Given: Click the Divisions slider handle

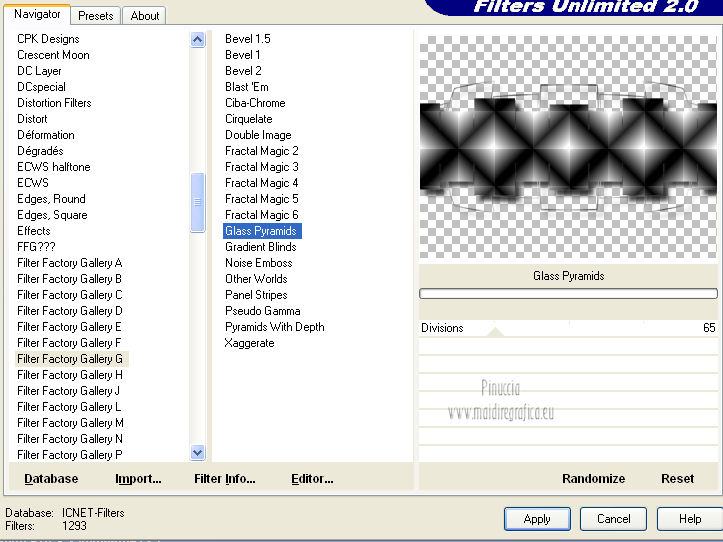Looking at the screenshot, I should pyautogui.click(x=495, y=332).
